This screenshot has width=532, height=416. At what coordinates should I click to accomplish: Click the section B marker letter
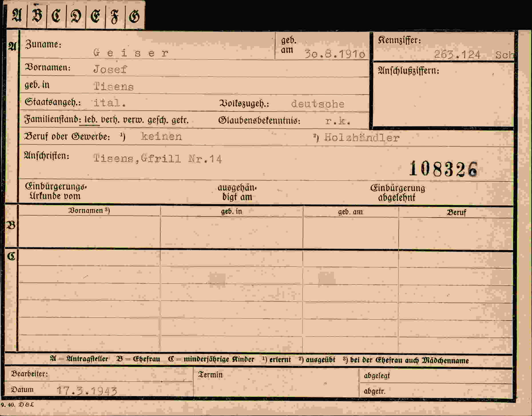[11, 225]
